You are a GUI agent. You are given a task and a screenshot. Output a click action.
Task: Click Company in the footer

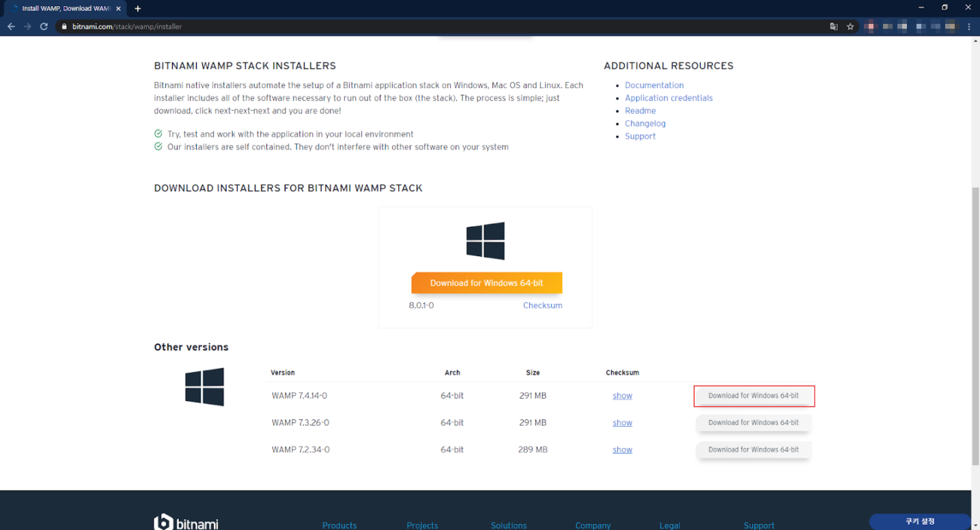[x=593, y=525]
